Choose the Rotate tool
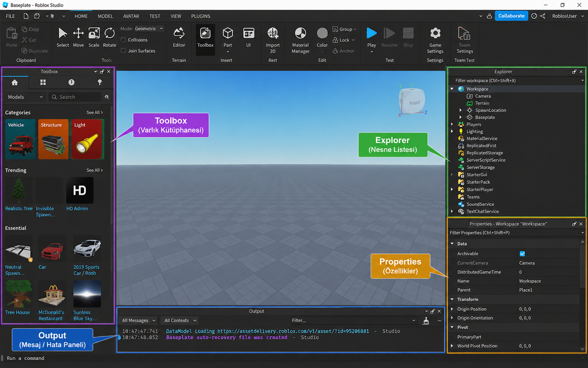Screen dimensions: 588x368 coord(109,37)
